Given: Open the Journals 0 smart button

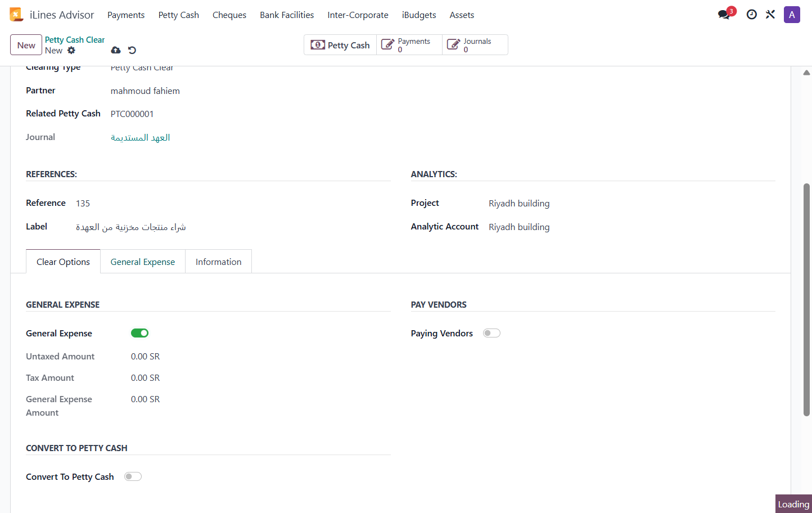Looking at the screenshot, I should click(x=475, y=45).
